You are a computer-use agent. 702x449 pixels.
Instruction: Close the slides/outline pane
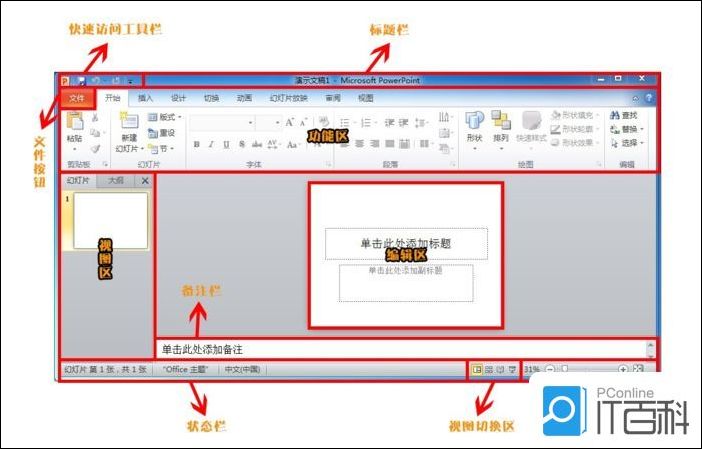[145, 181]
